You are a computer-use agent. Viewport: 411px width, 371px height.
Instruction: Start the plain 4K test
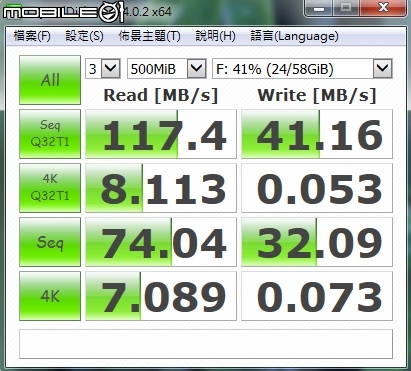(x=50, y=296)
